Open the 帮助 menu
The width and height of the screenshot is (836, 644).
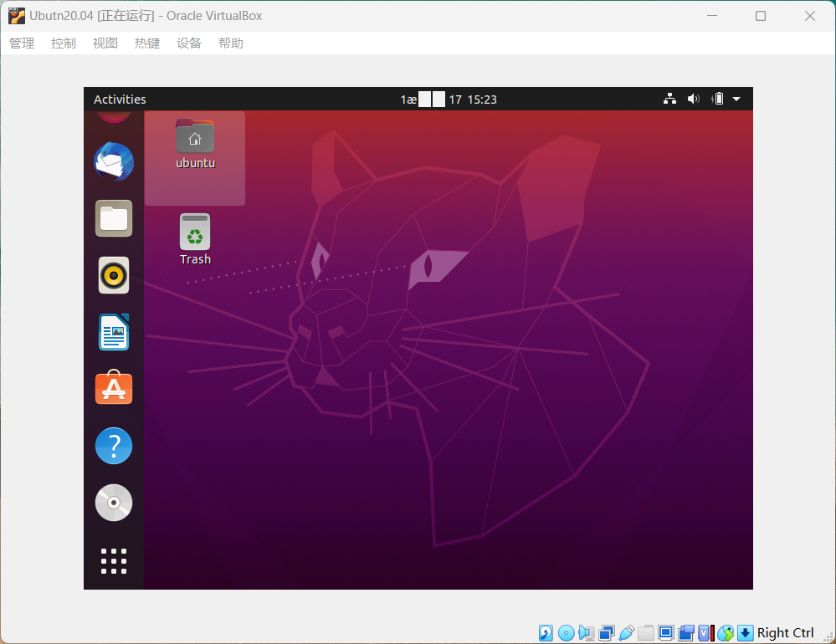coord(231,43)
